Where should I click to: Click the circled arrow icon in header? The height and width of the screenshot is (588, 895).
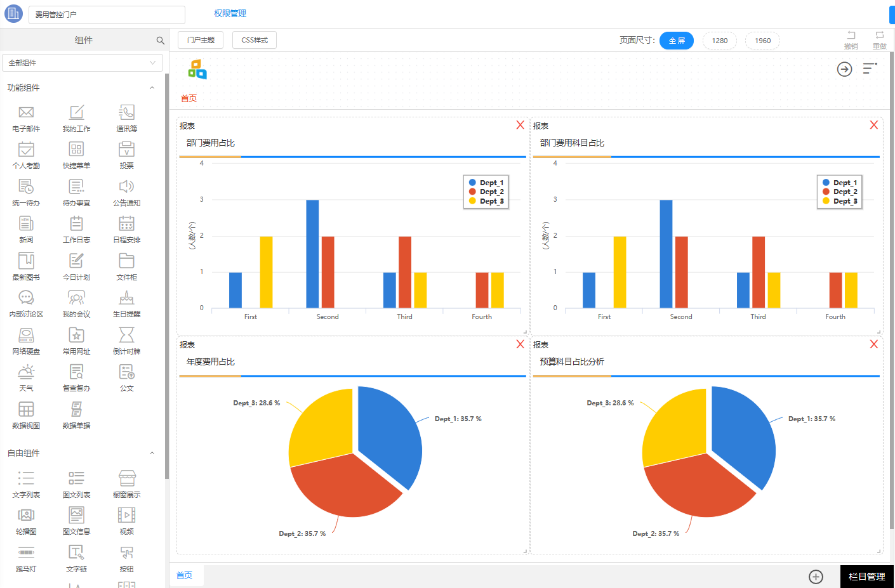[x=844, y=69]
